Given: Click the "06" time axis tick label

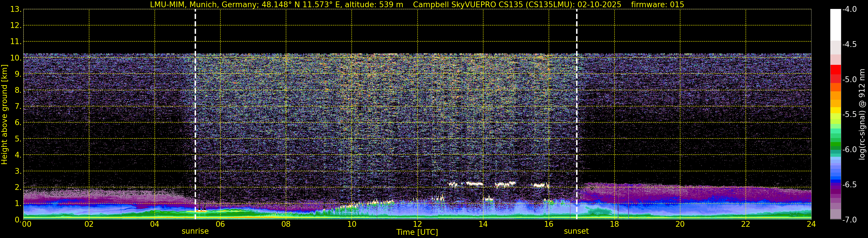Looking at the screenshot, I should (220, 224).
